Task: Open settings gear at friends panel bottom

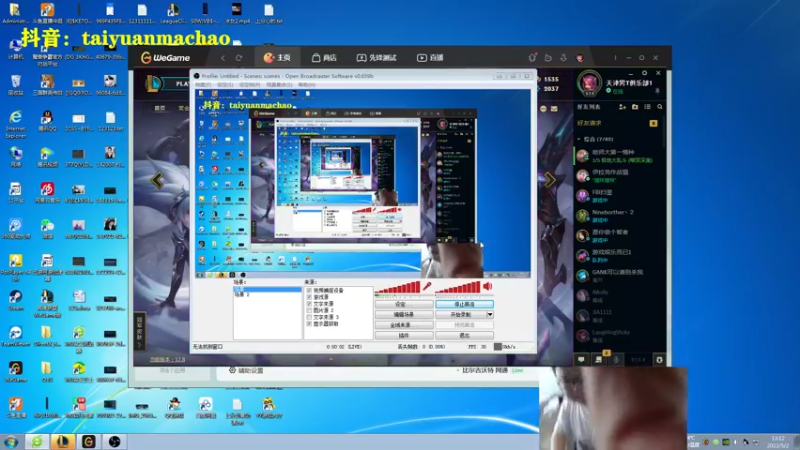Action: (x=659, y=360)
